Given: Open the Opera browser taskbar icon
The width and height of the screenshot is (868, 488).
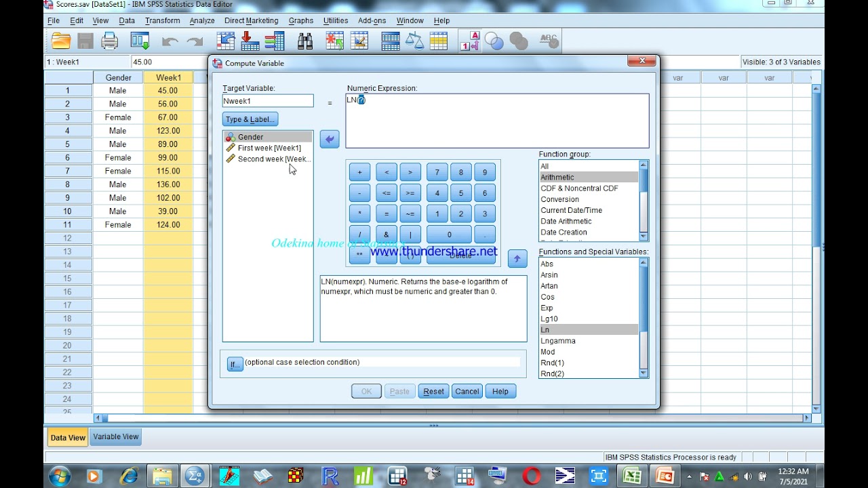Looking at the screenshot, I should tap(532, 476).
